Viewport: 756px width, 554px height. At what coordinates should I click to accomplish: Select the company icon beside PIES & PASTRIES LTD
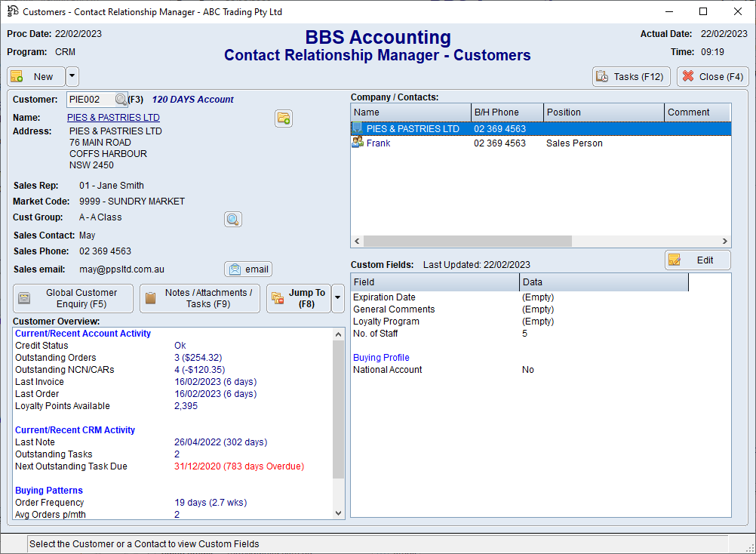357,128
